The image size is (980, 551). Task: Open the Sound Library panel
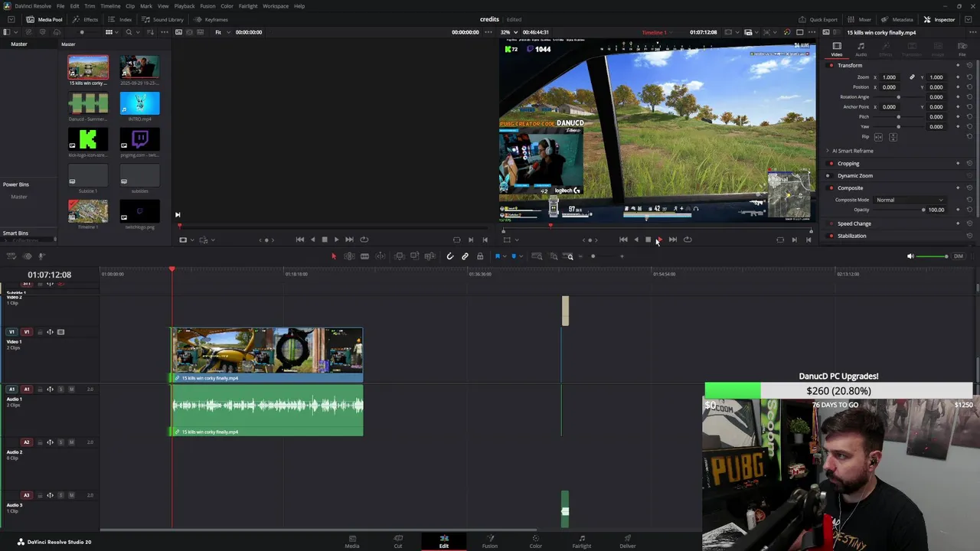[162, 19]
